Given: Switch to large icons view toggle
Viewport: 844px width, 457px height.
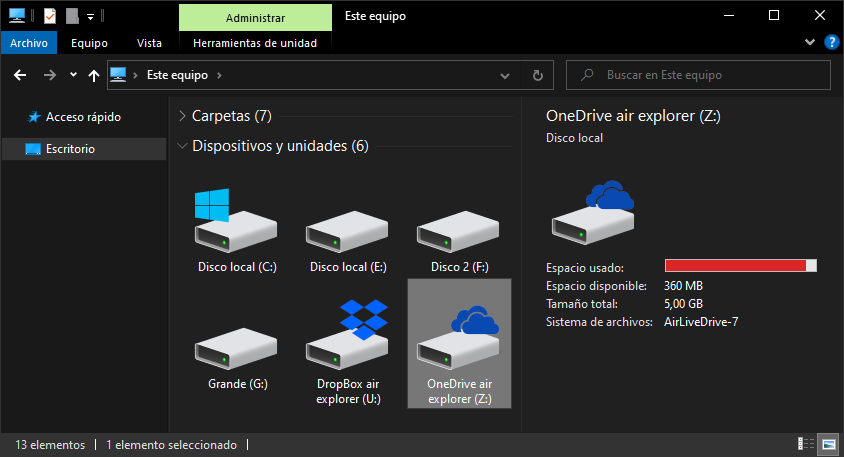Looking at the screenshot, I should coord(828,444).
